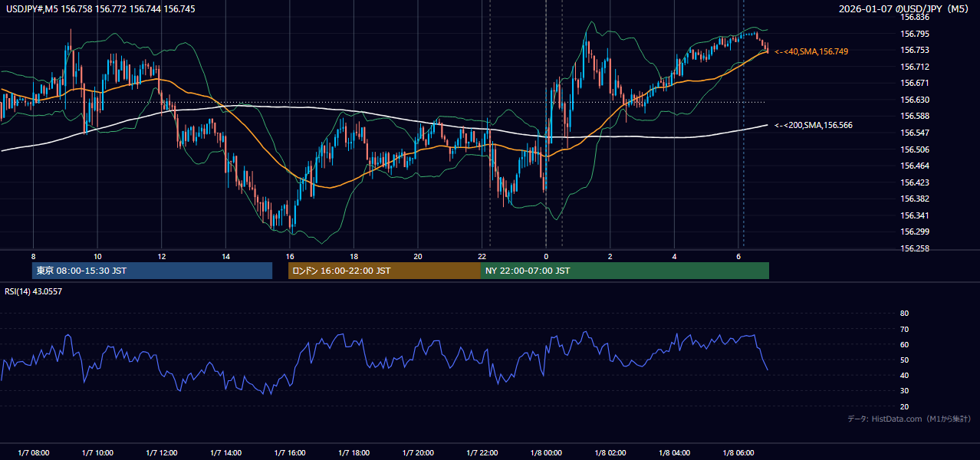
Task: Click the 1/7 08:00 bottom date label
Action: [x=33, y=452]
